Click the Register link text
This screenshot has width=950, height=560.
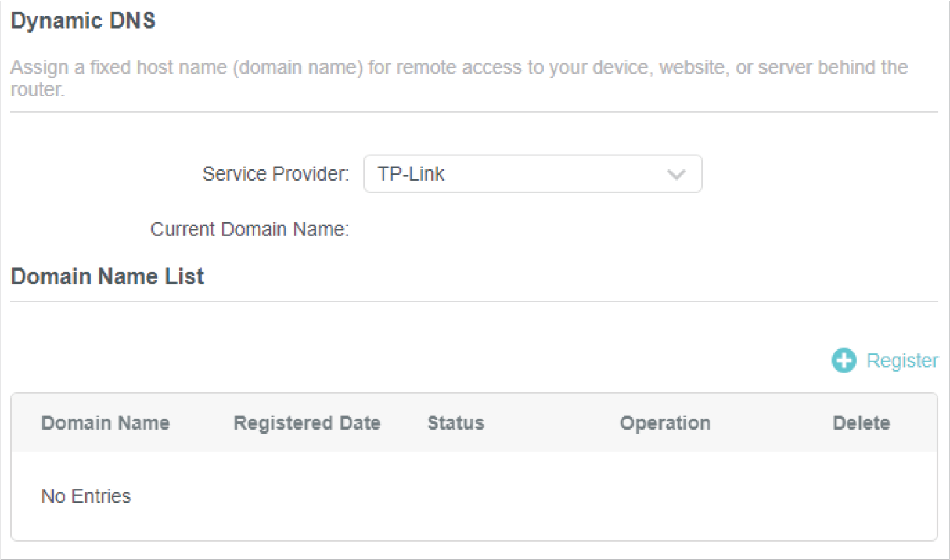point(902,361)
